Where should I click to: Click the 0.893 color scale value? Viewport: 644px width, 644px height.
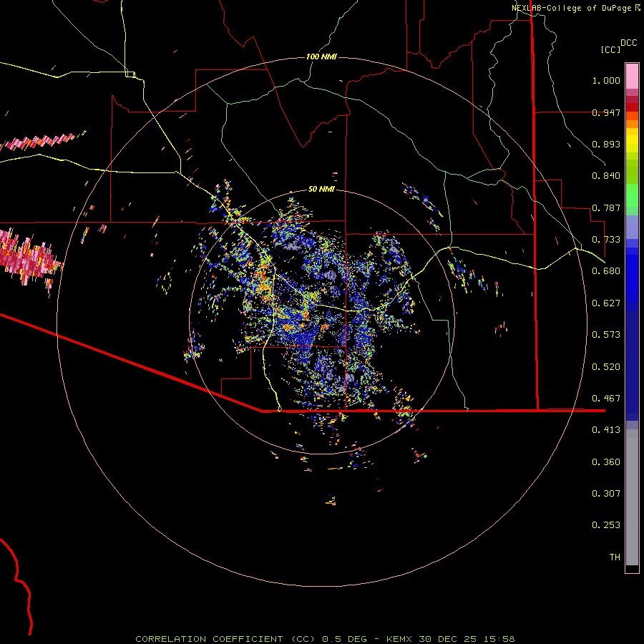[x=606, y=144]
